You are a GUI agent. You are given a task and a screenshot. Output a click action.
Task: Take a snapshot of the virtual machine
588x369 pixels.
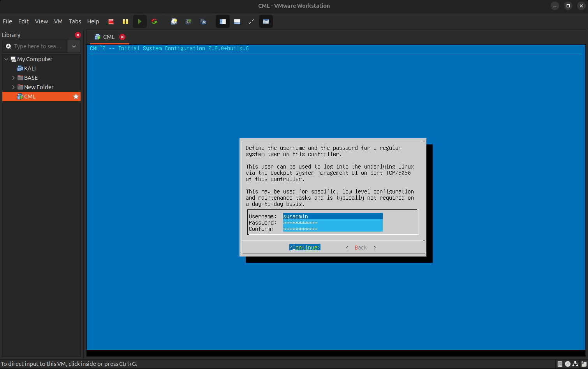174,21
